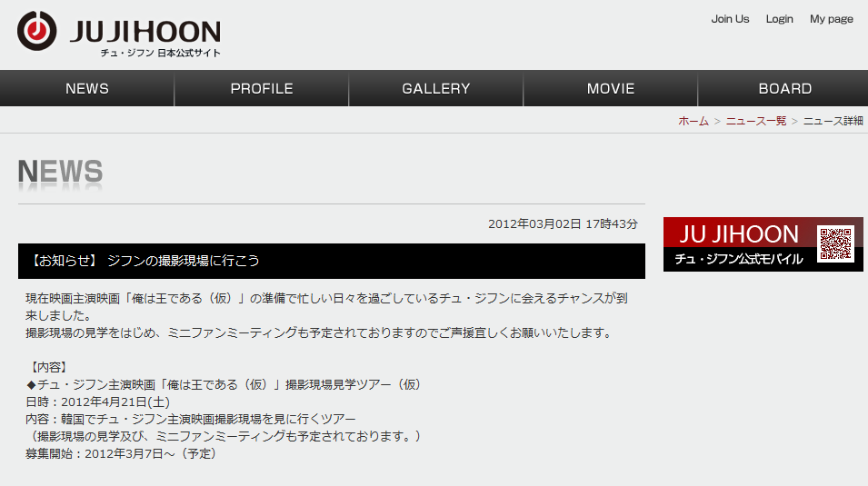Screen dimensions: 868x486
Task: Click the black article title bar
Action: click(331, 261)
